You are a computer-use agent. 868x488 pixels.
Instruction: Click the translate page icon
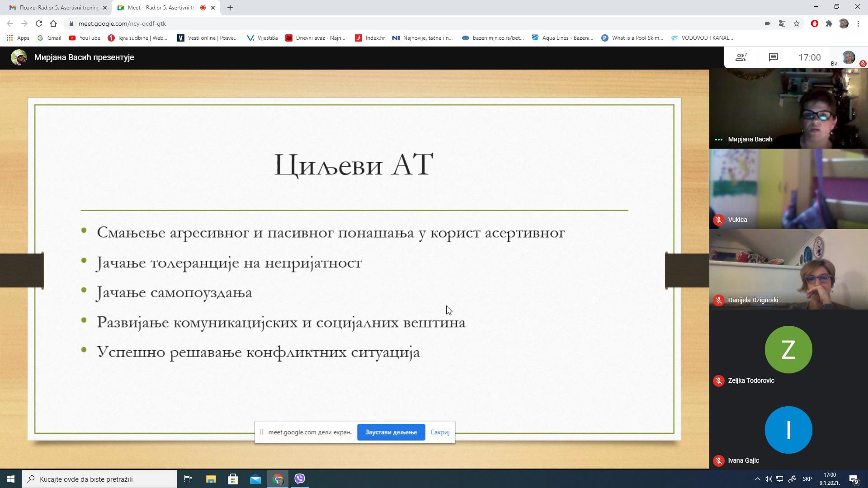pos(782,23)
